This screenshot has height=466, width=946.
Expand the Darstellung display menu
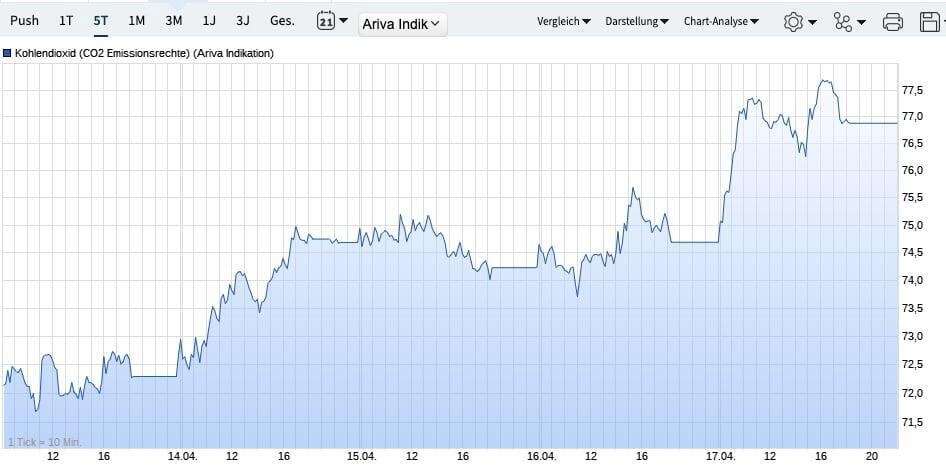click(637, 21)
